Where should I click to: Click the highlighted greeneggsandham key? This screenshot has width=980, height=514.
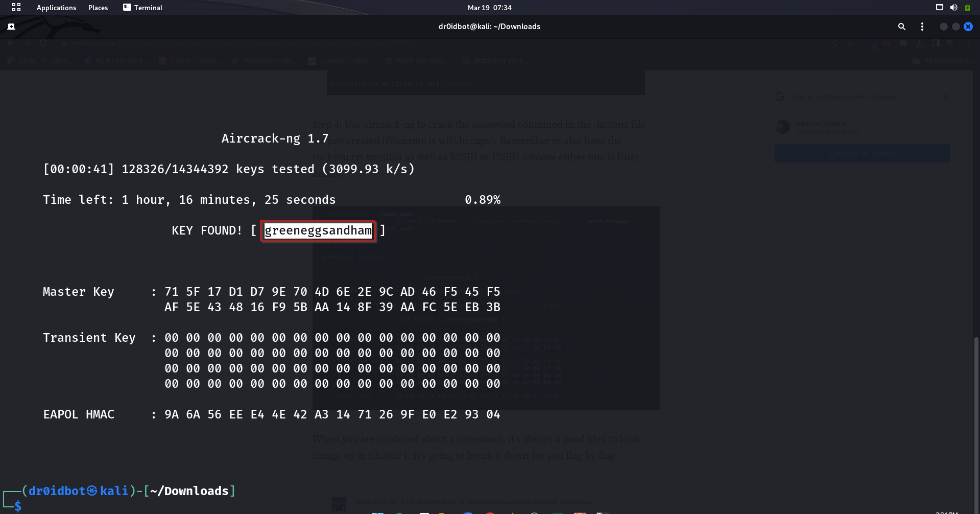(x=318, y=231)
